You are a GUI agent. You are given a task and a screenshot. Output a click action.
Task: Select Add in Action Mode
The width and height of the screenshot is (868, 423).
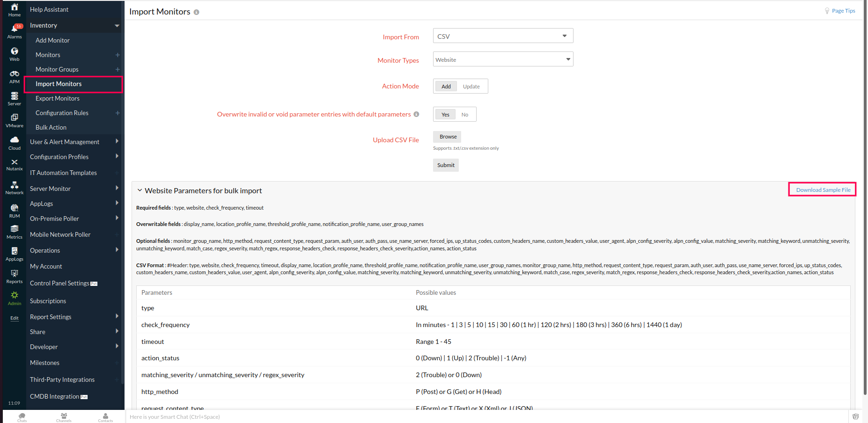[446, 87]
